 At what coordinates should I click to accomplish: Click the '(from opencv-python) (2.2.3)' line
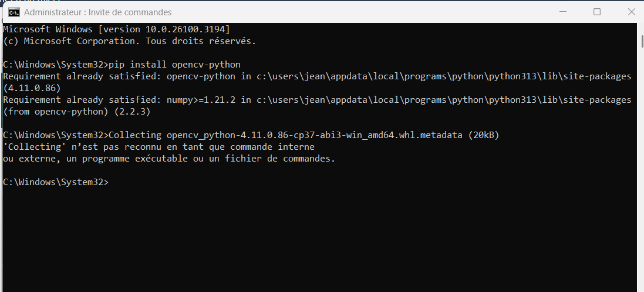click(x=77, y=112)
